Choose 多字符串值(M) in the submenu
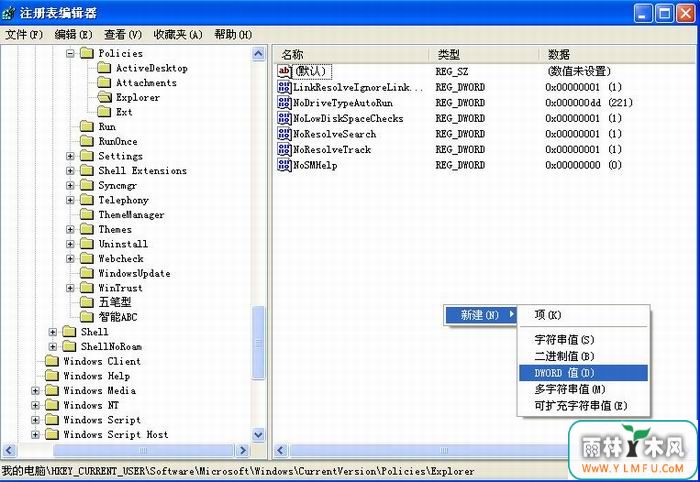Viewport: 700px width, 482px height. (x=583, y=389)
